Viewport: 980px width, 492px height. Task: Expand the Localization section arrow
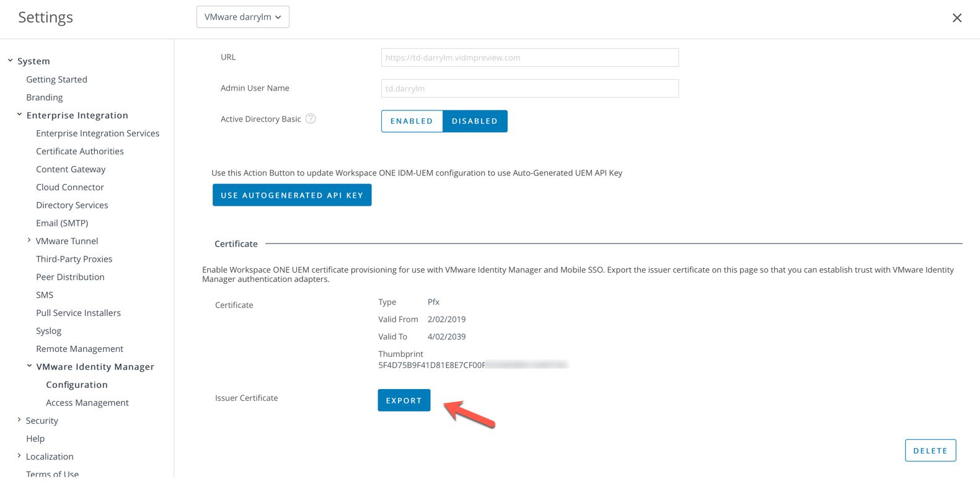(x=19, y=456)
